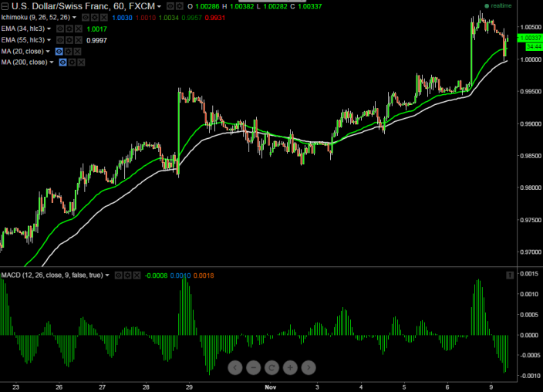This screenshot has width=543, height=392.
Task: Click the EMA 55 value 0.9997
Action: 96,41
